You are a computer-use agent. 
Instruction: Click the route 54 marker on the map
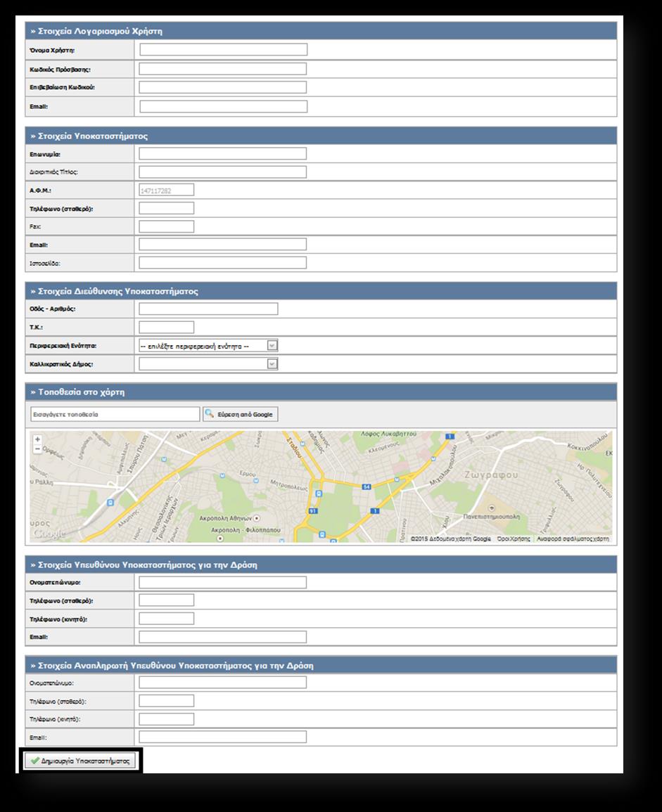point(367,486)
